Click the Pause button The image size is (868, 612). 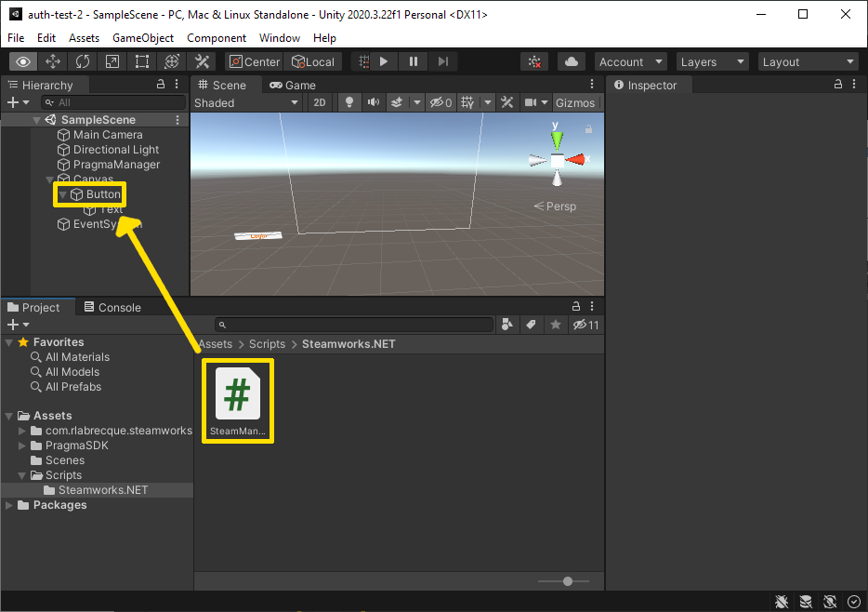[414, 61]
